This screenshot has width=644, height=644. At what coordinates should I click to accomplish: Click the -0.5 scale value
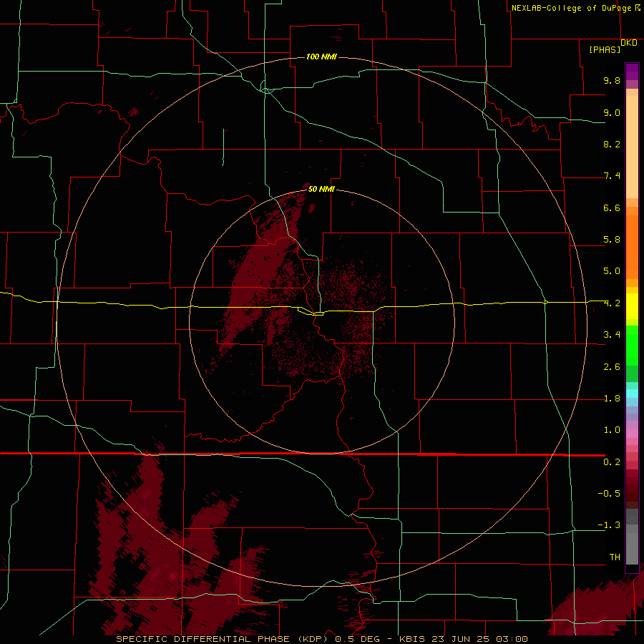click(x=609, y=494)
